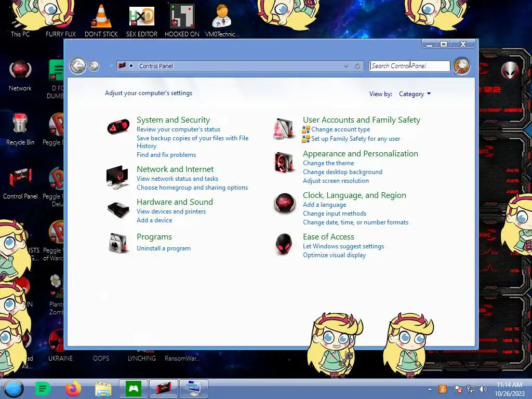The height and width of the screenshot is (399, 532).
Task: Select the Control Panel desktop icon
Action: pos(20,183)
